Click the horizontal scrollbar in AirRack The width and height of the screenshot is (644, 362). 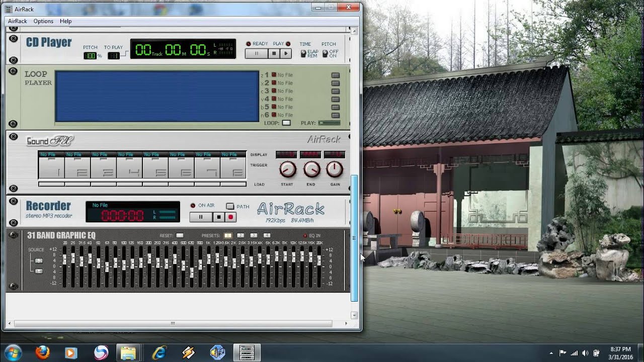(x=173, y=323)
